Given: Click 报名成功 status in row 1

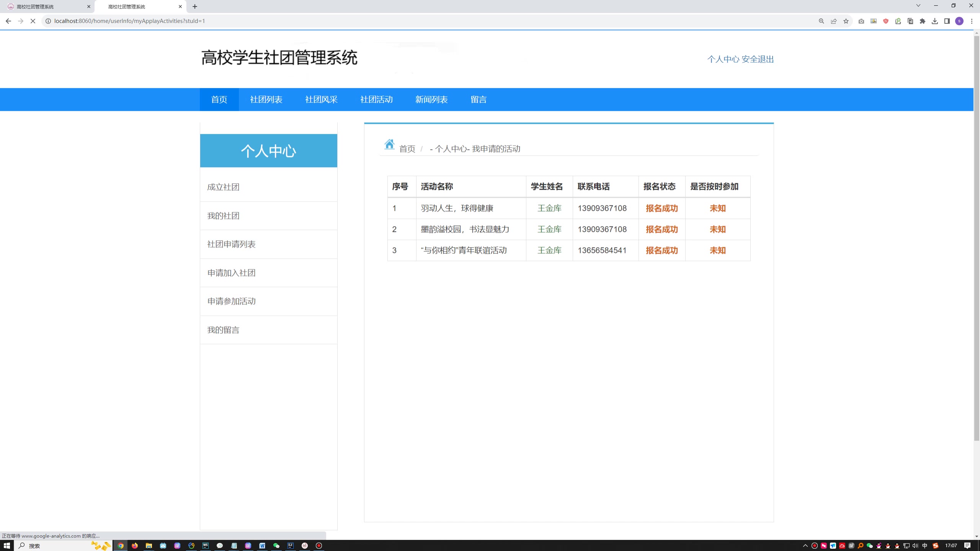Looking at the screenshot, I should click(662, 208).
